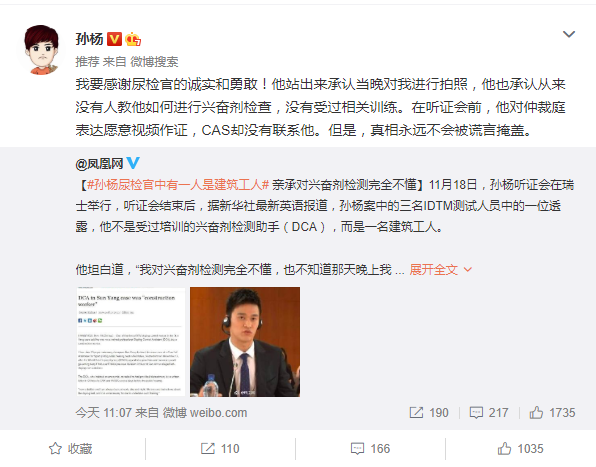The height and width of the screenshot is (467, 596).
Task: Like this post showing 1035
Action: click(x=520, y=449)
